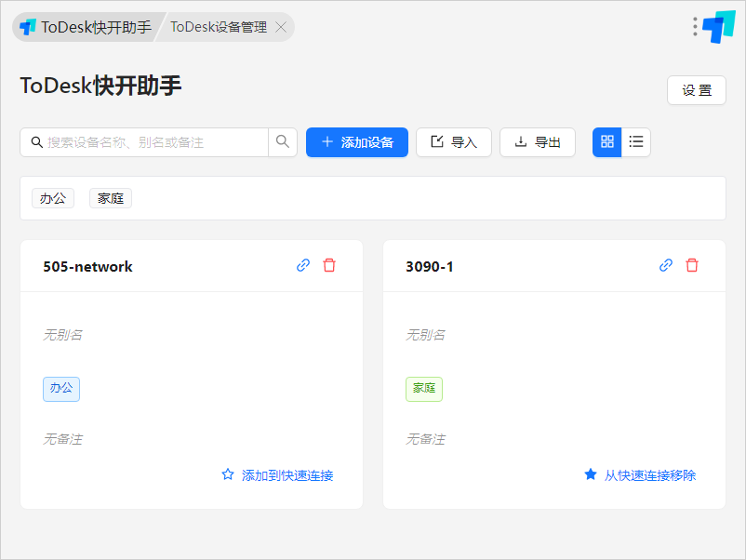Switch to grid card view
The height and width of the screenshot is (560, 746).
[x=607, y=141]
